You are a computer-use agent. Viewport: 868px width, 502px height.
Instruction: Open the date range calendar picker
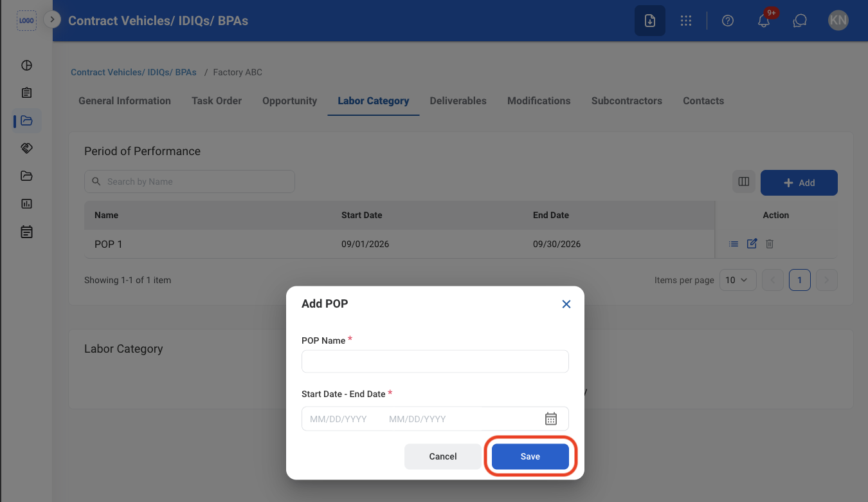[551, 419]
